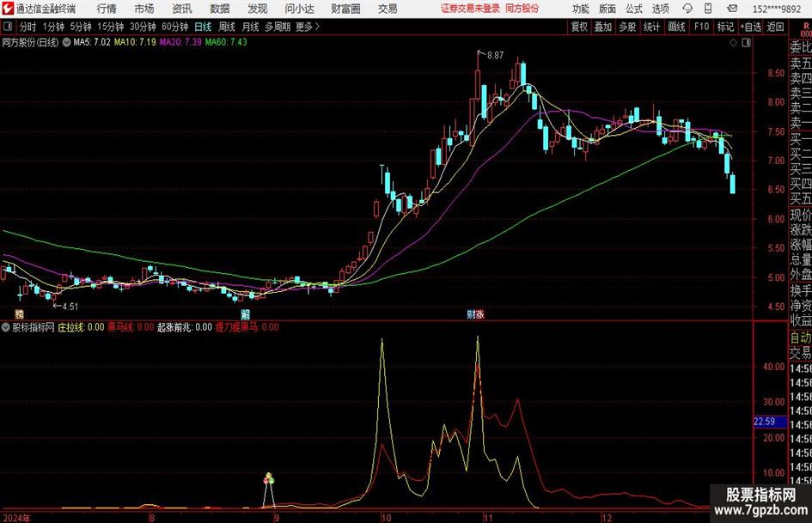Click 起涨前兆: 0.00 indicator label
Image resolution: width=812 pixels, height=523 pixels.
pos(185,327)
